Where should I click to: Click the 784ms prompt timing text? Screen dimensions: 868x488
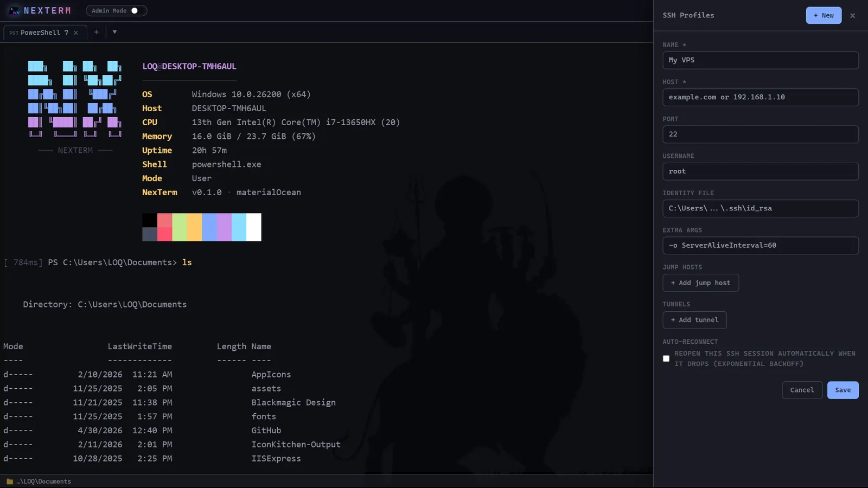coord(23,262)
